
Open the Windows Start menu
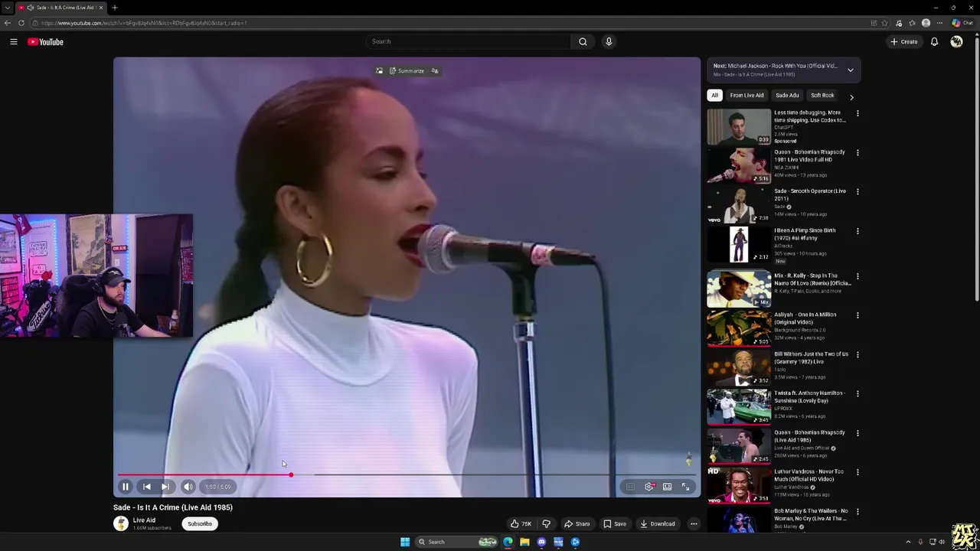[x=405, y=542]
